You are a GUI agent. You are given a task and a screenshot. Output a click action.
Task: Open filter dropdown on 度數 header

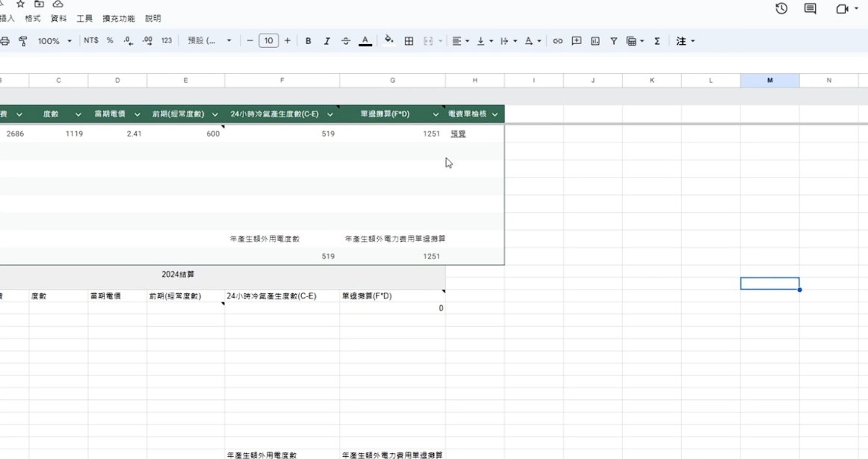[x=78, y=114]
